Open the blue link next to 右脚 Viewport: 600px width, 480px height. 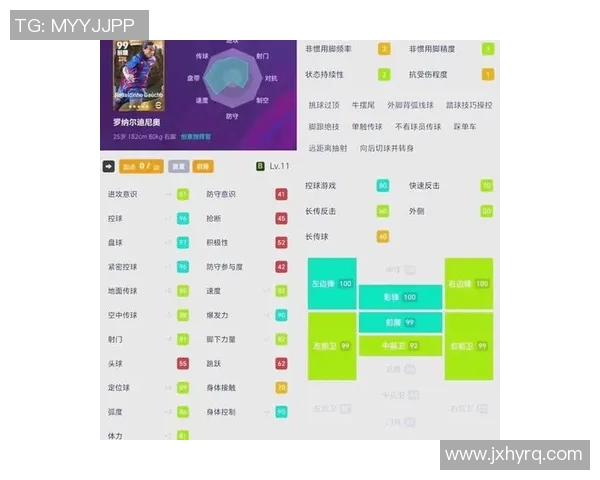[x=196, y=137]
